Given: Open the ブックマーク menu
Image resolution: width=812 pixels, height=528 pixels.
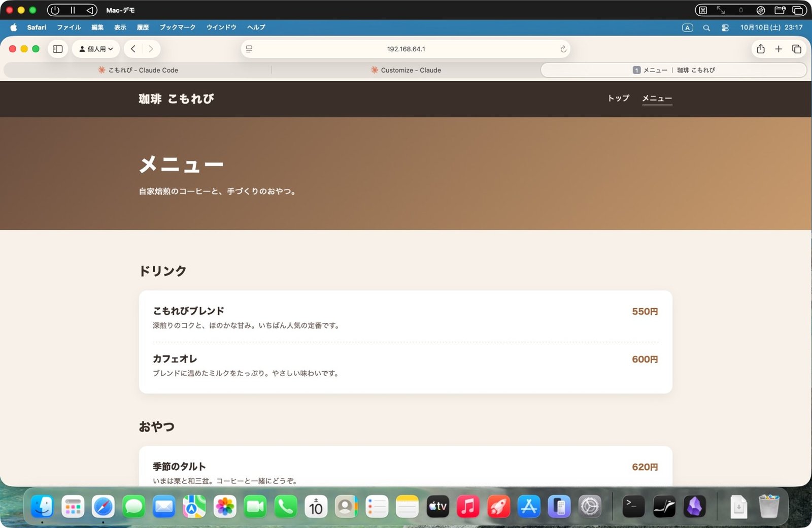Looking at the screenshot, I should point(178,27).
